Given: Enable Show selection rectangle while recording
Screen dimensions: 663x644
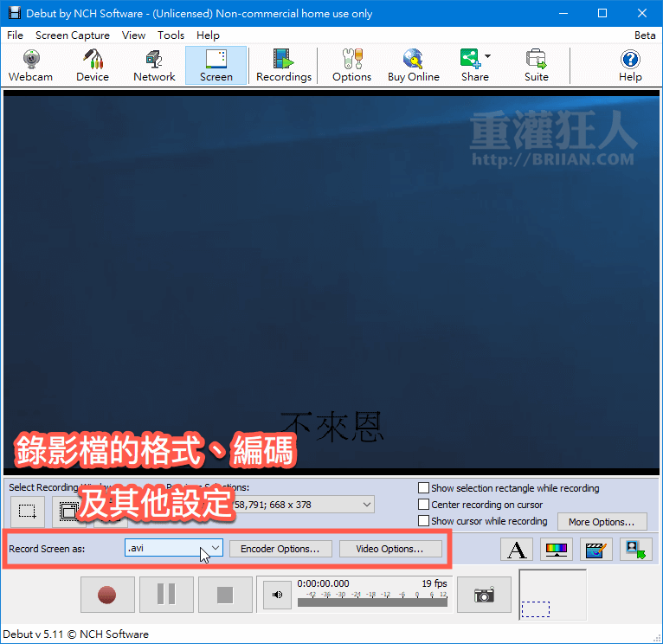Looking at the screenshot, I should coord(424,488).
